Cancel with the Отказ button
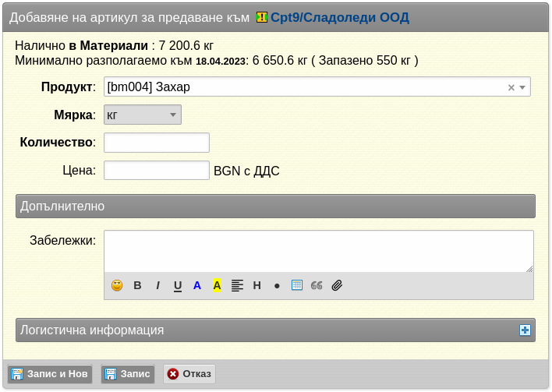 point(189,374)
